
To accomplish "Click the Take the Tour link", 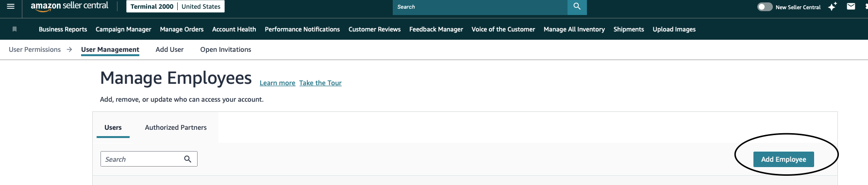I will pyautogui.click(x=320, y=83).
